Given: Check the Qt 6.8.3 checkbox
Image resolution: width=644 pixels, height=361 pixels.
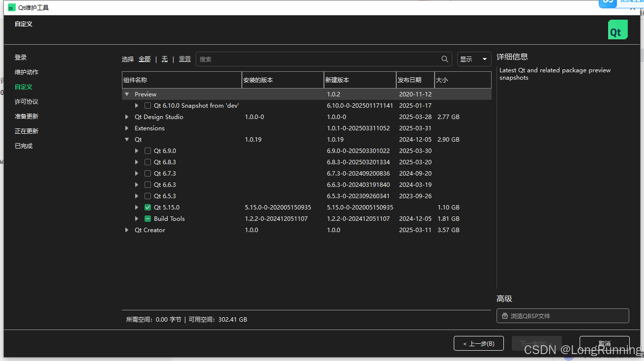Looking at the screenshot, I should [147, 162].
